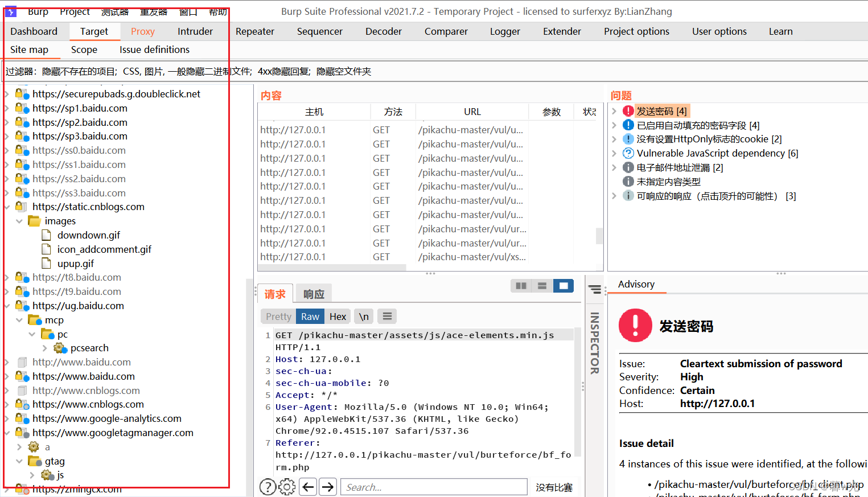Go to next search match arrow
Image resolution: width=868 pixels, height=497 pixels.
pyautogui.click(x=328, y=487)
